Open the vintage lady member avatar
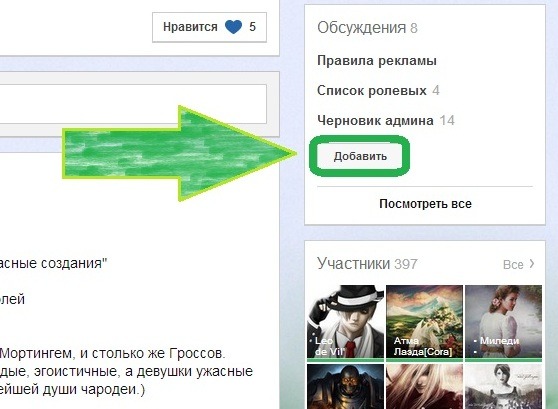This screenshot has width=558, height=409. (x=504, y=386)
